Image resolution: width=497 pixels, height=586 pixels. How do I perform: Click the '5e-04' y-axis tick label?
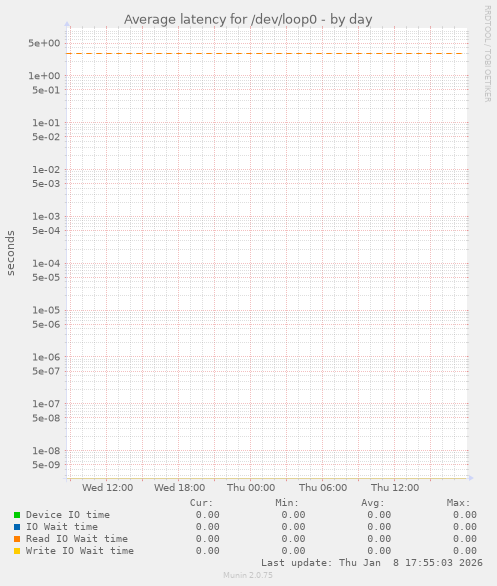tap(46, 231)
